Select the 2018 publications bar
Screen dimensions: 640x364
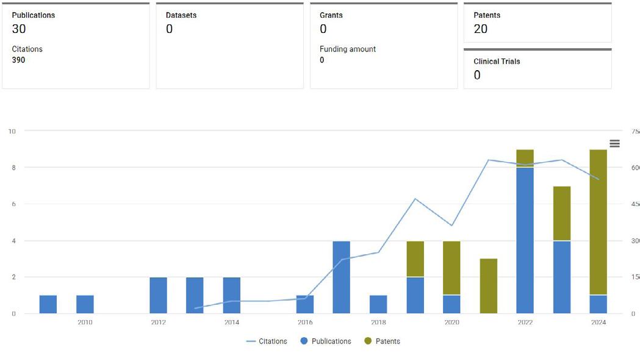378,304
